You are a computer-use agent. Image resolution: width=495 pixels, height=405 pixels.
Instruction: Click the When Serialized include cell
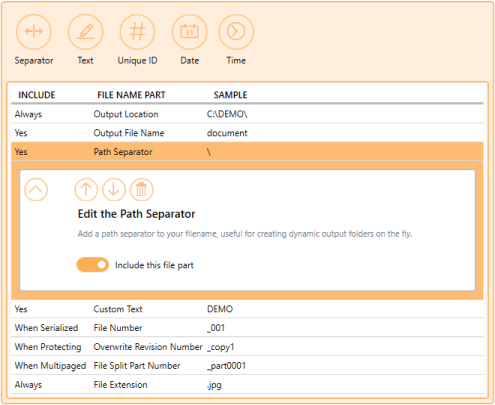46,328
